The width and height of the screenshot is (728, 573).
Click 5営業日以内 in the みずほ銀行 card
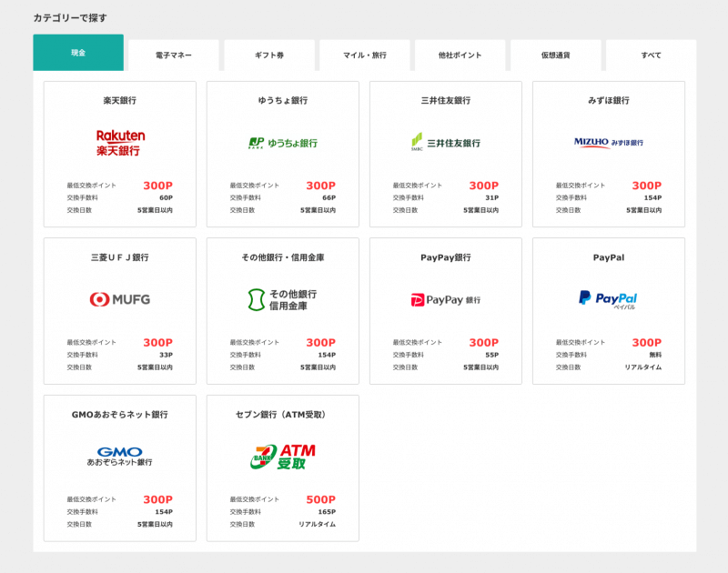pyautogui.click(x=644, y=210)
